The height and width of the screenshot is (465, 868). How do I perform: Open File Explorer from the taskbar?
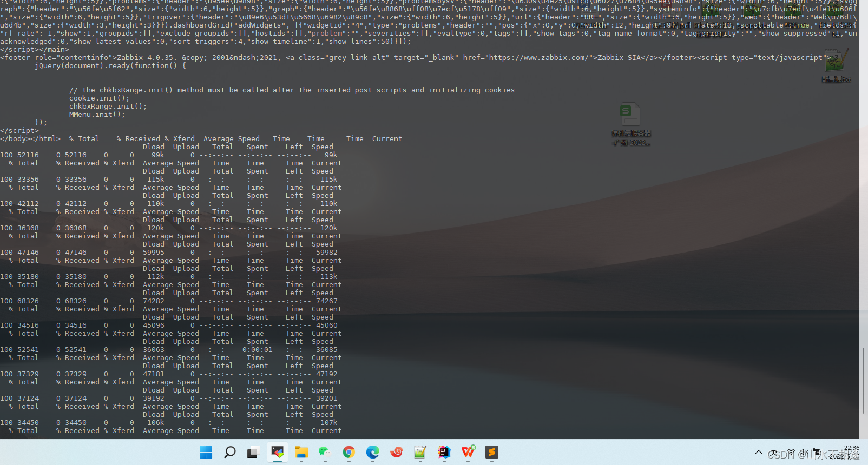[x=301, y=452]
